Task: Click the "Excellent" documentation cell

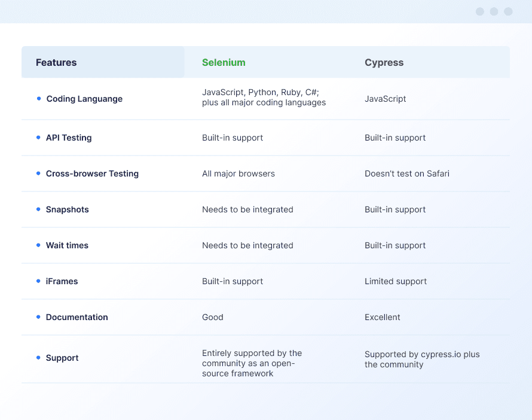Action: pos(383,317)
